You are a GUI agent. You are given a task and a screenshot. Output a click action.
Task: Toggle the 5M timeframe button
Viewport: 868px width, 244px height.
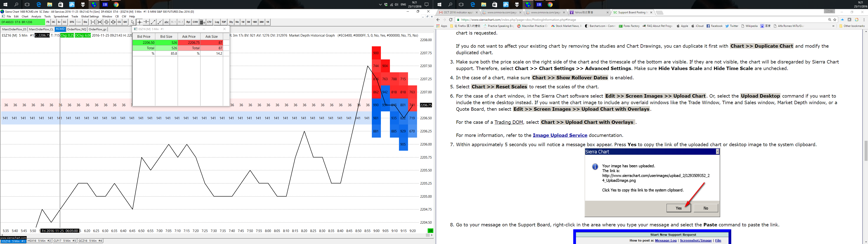[x=249, y=22]
